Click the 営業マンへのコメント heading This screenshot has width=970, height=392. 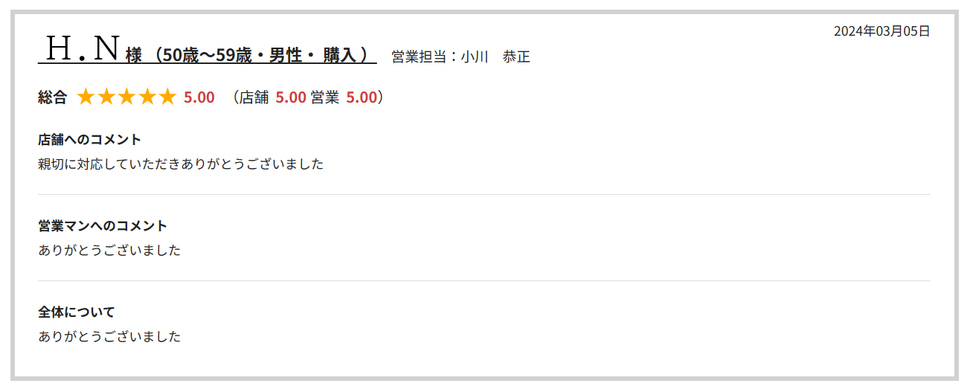(103, 226)
